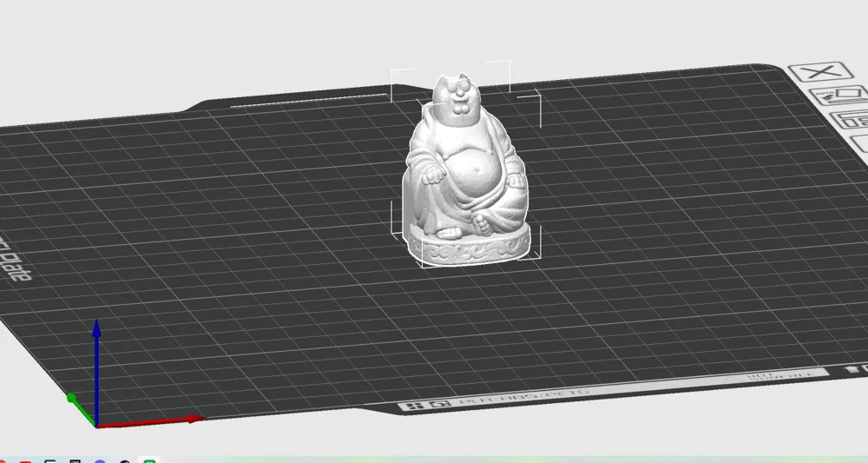The width and height of the screenshot is (868, 463).
Task: Select the cat Buddha statue model
Action: click(466, 172)
